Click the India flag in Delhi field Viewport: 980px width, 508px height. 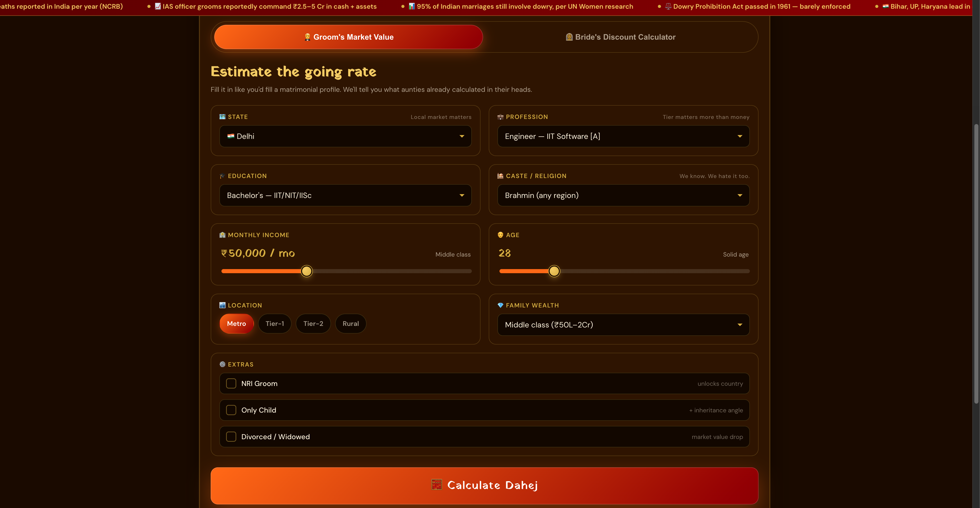coord(231,136)
